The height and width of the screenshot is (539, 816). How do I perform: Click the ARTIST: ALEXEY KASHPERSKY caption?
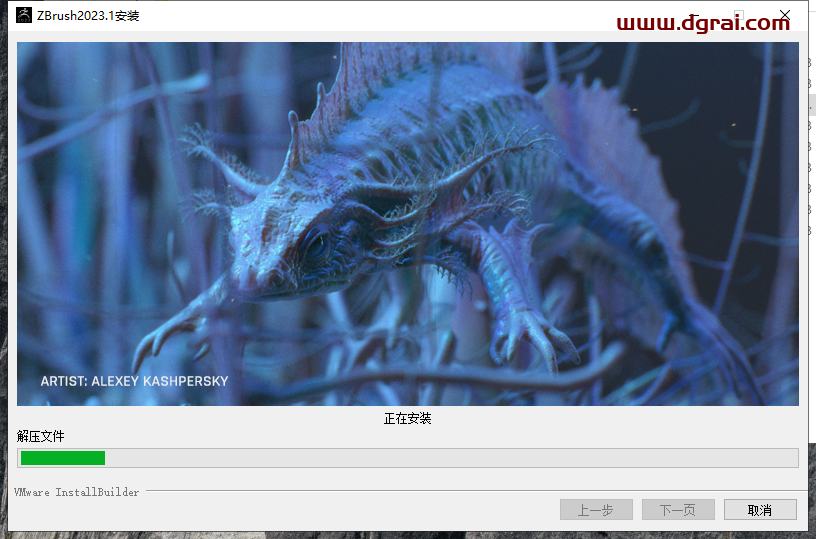pos(134,381)
